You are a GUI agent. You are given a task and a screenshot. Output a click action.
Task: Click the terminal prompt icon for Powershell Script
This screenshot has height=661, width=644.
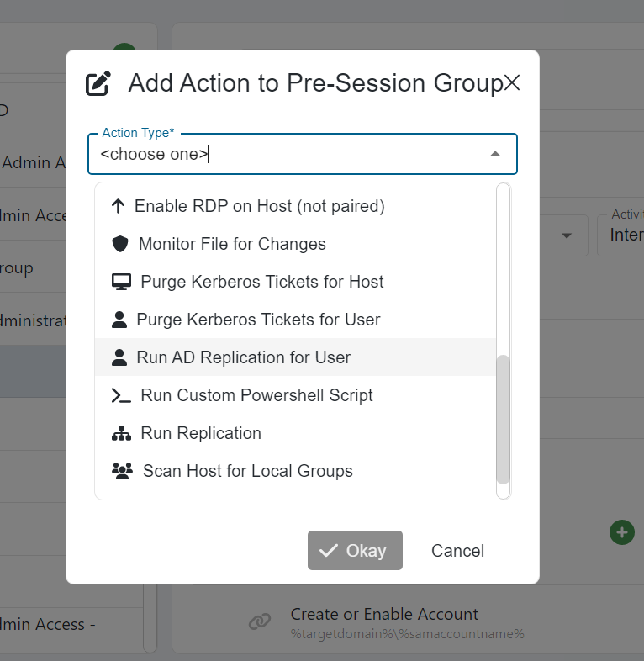121,395
